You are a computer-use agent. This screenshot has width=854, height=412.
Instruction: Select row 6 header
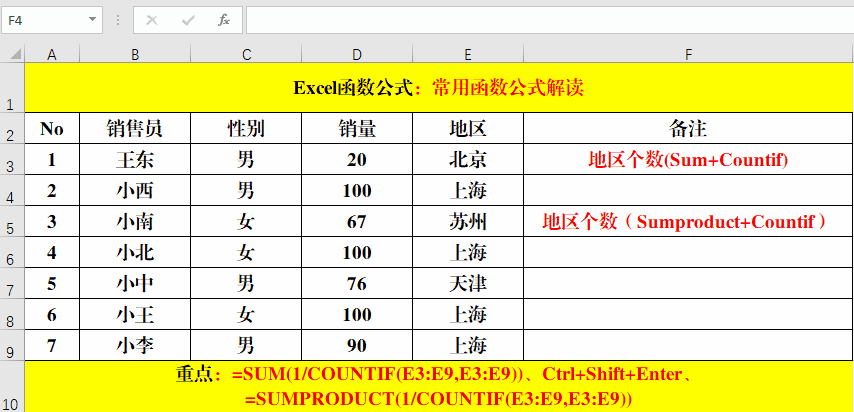[x=12, y=252]
